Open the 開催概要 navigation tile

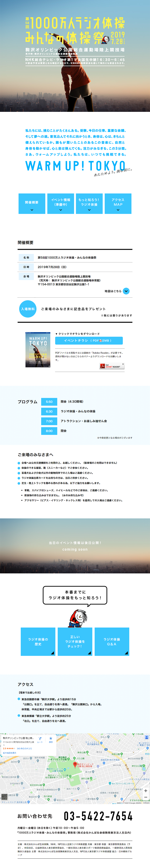tap(32, 203)
